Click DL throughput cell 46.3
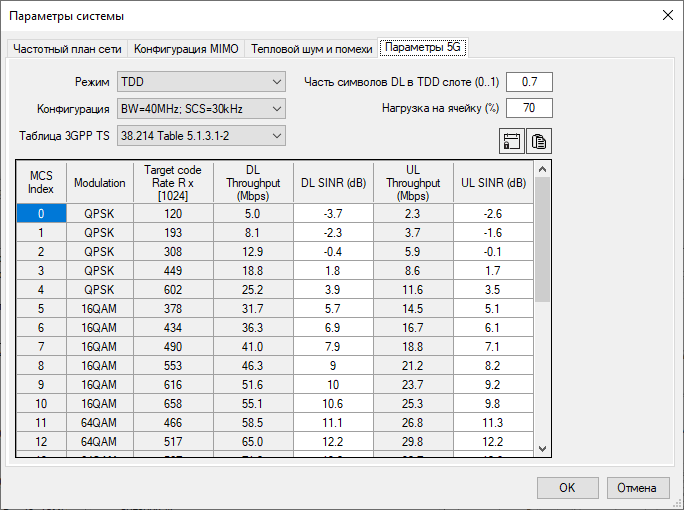Screen dimensions: 684x510 (x=253, y=365)
